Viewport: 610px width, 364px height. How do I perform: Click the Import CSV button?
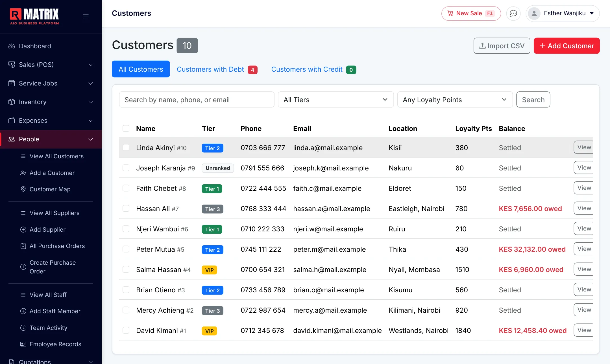[x=502, y=46]
